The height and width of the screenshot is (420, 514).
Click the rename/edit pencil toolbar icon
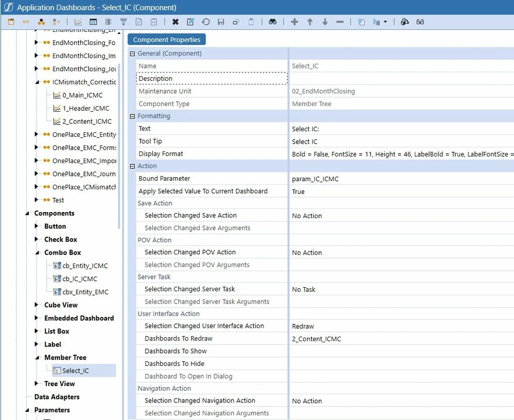pos(190,22)
